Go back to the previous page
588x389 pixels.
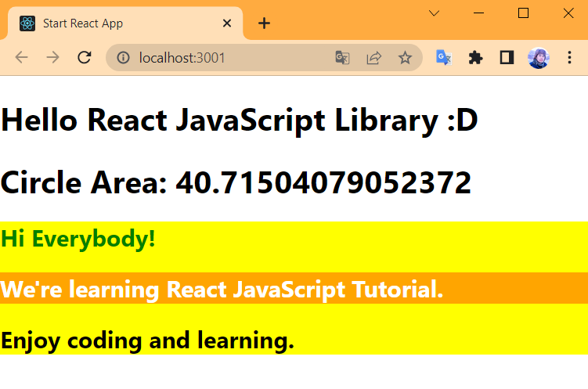click(21, 57)
